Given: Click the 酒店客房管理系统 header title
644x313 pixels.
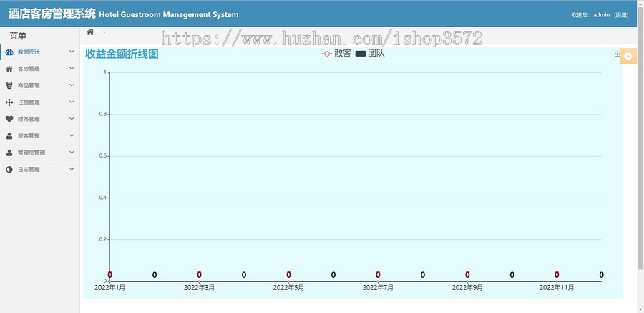Looking at the screenshot, I should click(52, 14).
